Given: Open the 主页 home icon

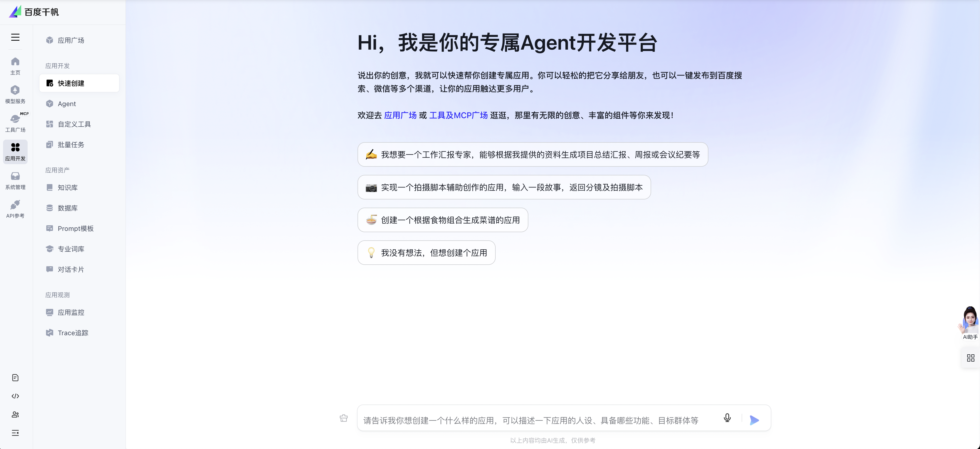Looking at the screenshot, I should [x=15, y=65].
